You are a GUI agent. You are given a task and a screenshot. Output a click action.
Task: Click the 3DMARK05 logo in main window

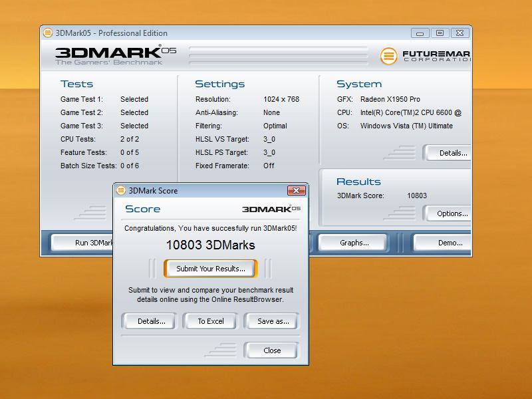point(116,55)
